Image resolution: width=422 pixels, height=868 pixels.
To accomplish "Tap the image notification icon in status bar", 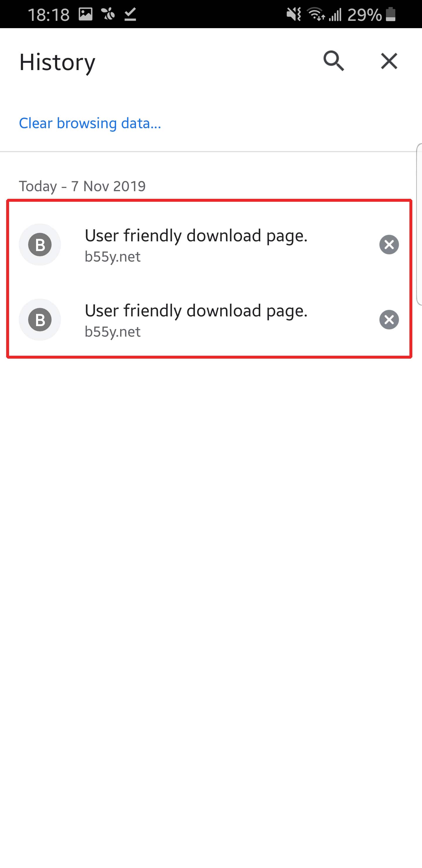I will point(86,14).
